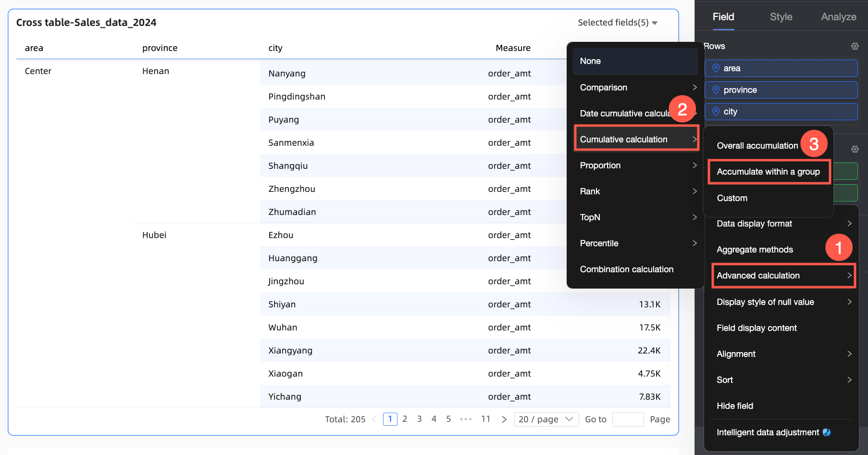Click the city column header
Image resolution: width=868 pixels, height=455 pixels.
[275, 48]
